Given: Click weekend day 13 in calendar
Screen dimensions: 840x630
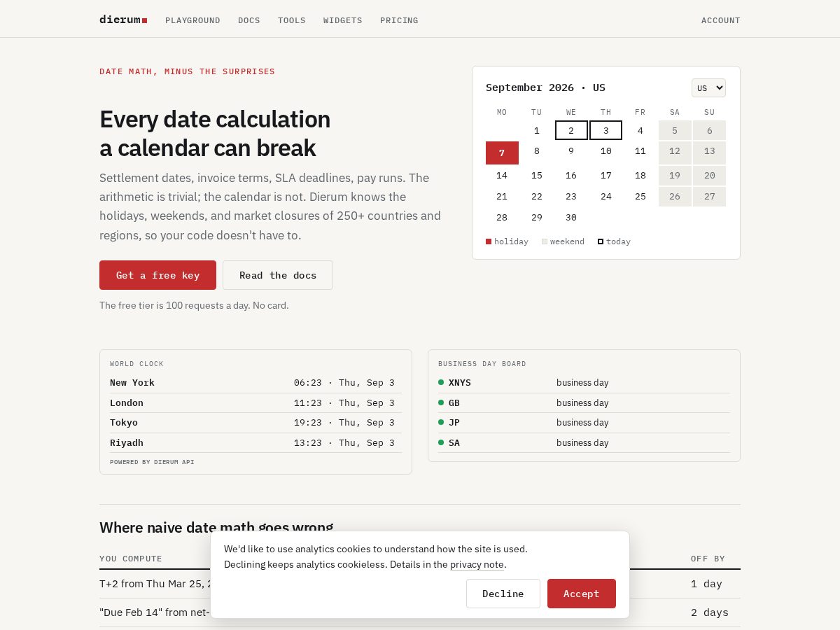Looking at the screenshot, I should click(709, 153).
